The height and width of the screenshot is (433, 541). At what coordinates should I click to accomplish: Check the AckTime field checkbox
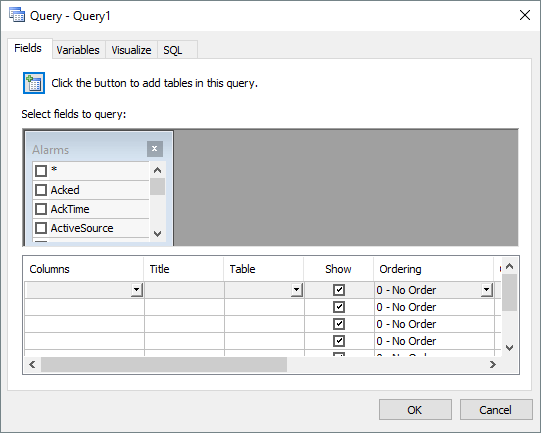tap(41, 209)
